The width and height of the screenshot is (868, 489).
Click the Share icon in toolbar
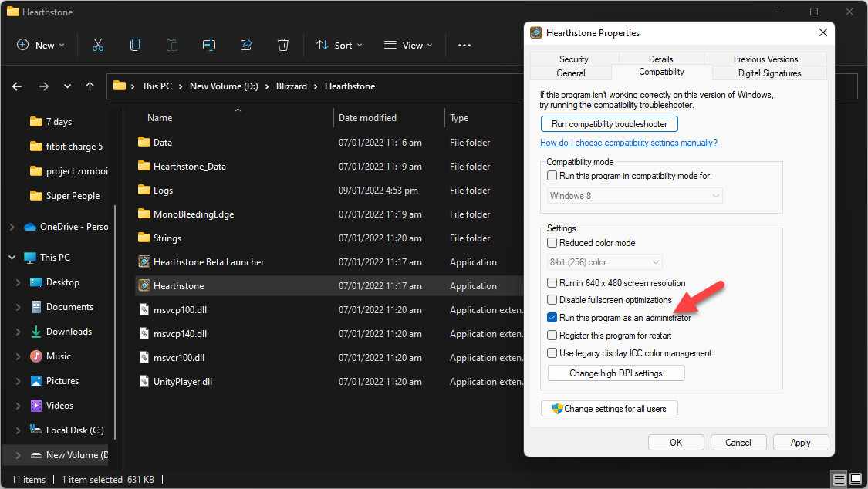[x=246, y=45]
